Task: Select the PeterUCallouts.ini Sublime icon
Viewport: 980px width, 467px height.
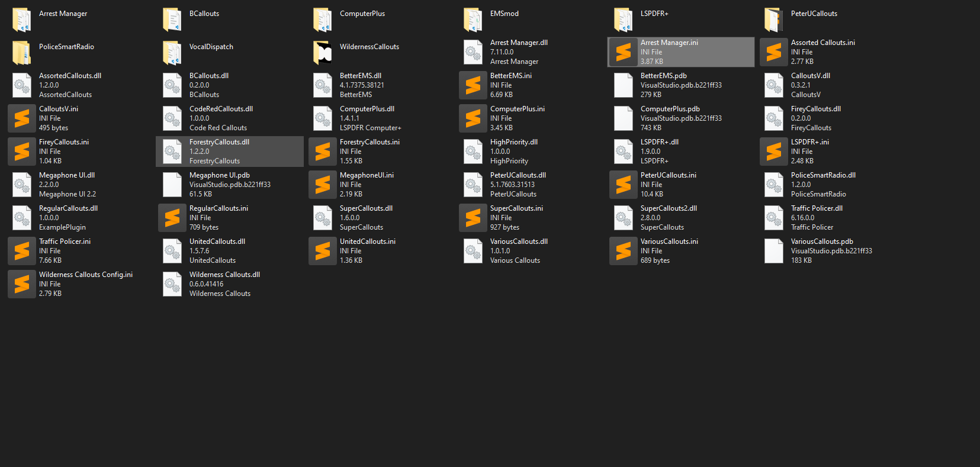Action: tap(624, 185)
